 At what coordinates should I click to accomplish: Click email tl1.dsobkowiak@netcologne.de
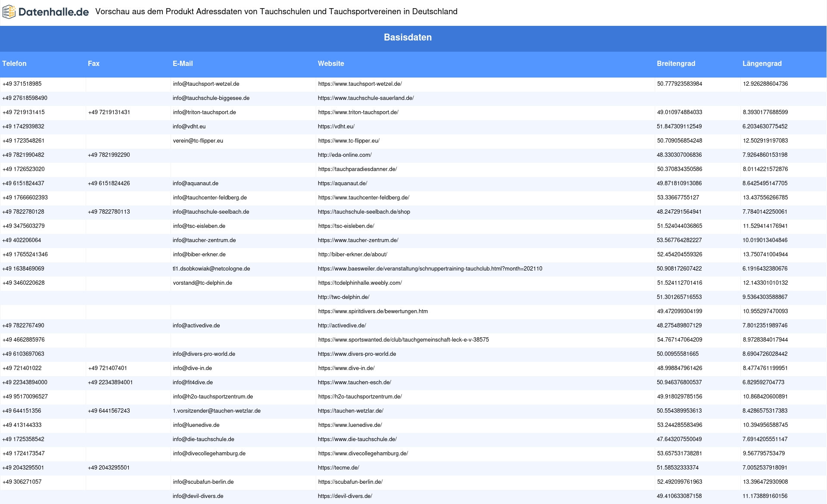211,269
